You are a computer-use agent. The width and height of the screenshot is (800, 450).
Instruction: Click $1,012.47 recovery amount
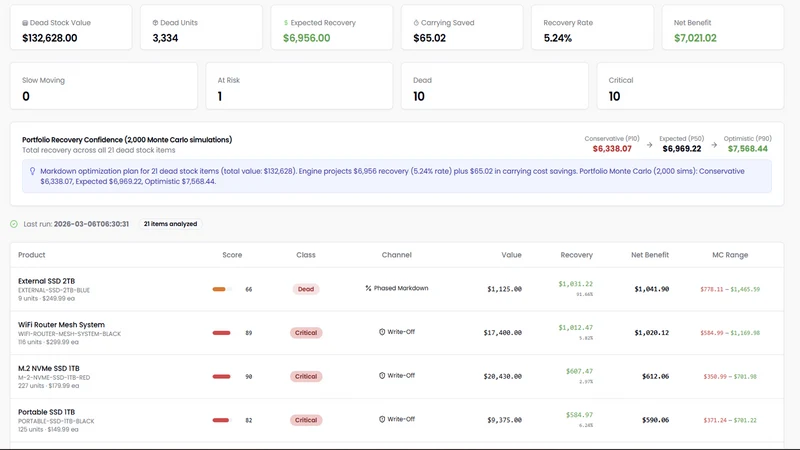576,328
